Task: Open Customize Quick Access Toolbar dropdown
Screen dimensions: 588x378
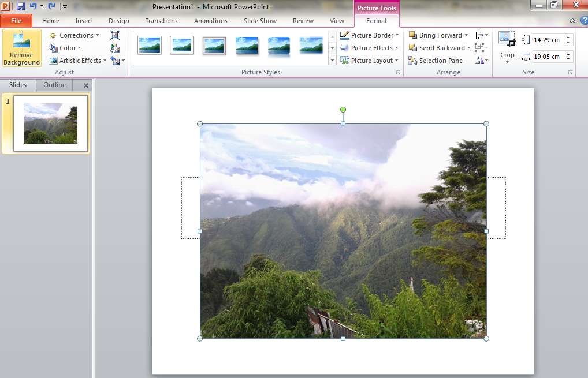Action: (x=65, y=7)
